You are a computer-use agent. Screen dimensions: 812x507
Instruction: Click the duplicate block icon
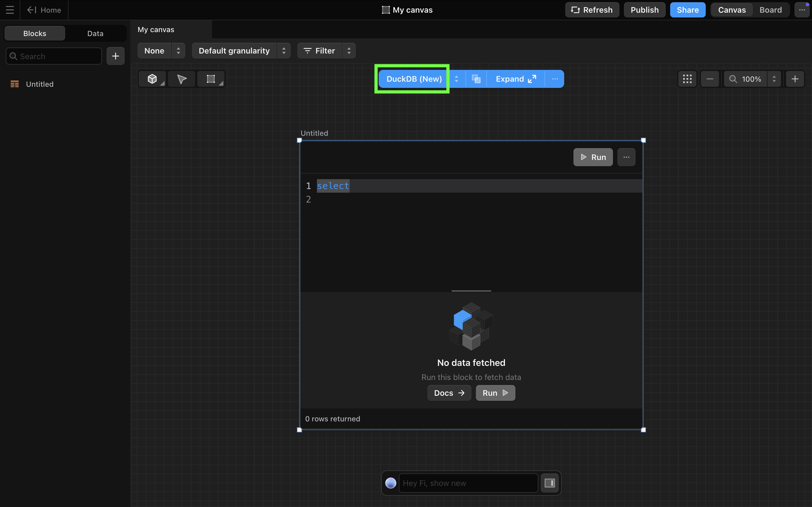tap(476, 79)
